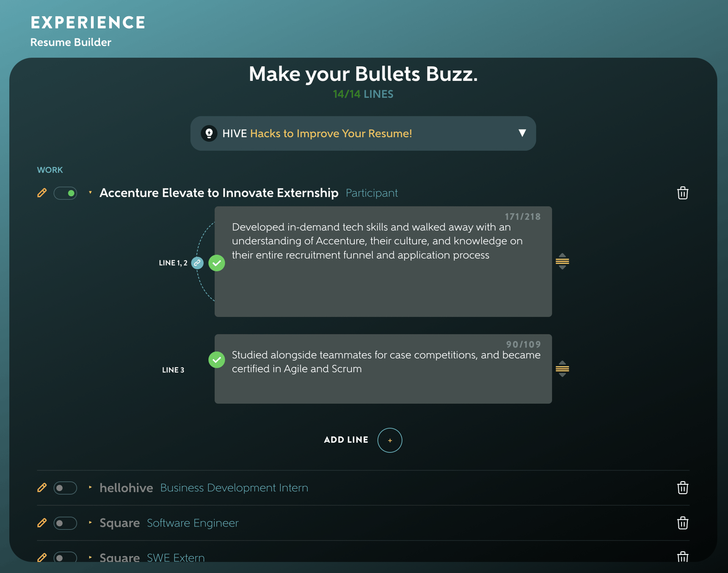Open the HIVE Hacks dropdown
This screenshot has height=573, width=728.
(522, 133)
